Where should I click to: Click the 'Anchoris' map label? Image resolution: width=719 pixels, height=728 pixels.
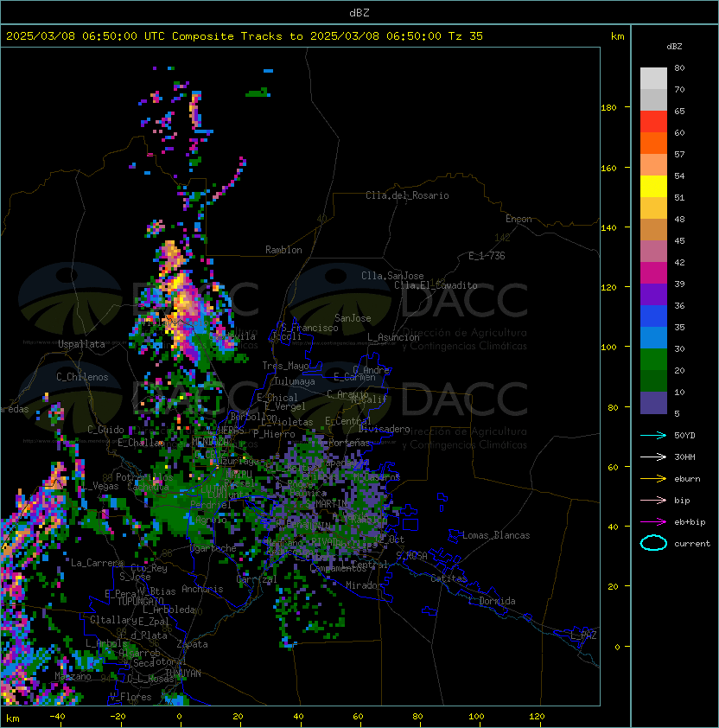point(202,589)
